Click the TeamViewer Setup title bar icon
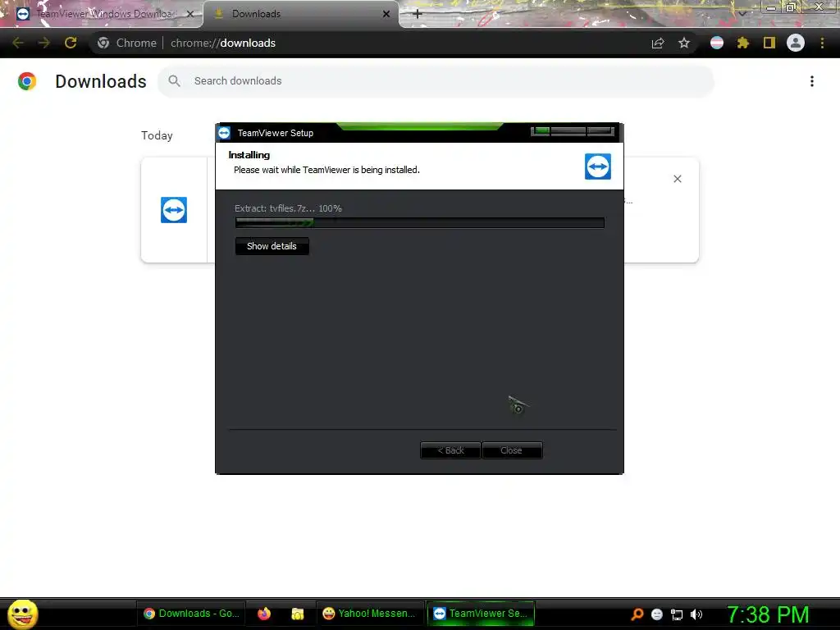 coord(225,133)
